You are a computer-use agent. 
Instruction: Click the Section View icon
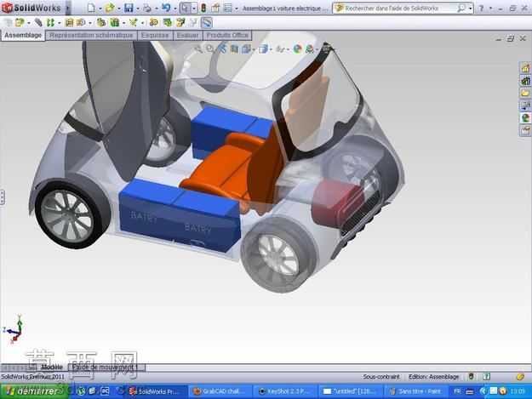pyautogui.click(x=234, y=49)
